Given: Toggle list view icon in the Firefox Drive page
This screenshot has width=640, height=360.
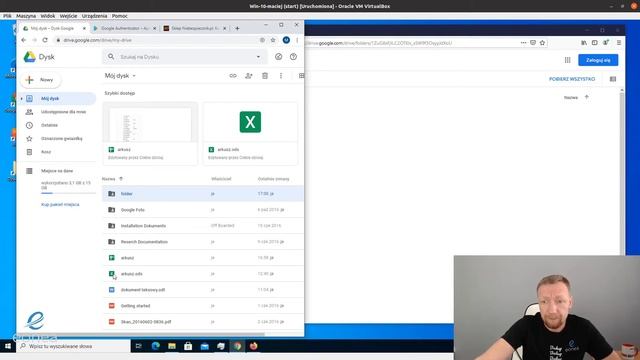Looking at the screenshot, I should [613, 79].
